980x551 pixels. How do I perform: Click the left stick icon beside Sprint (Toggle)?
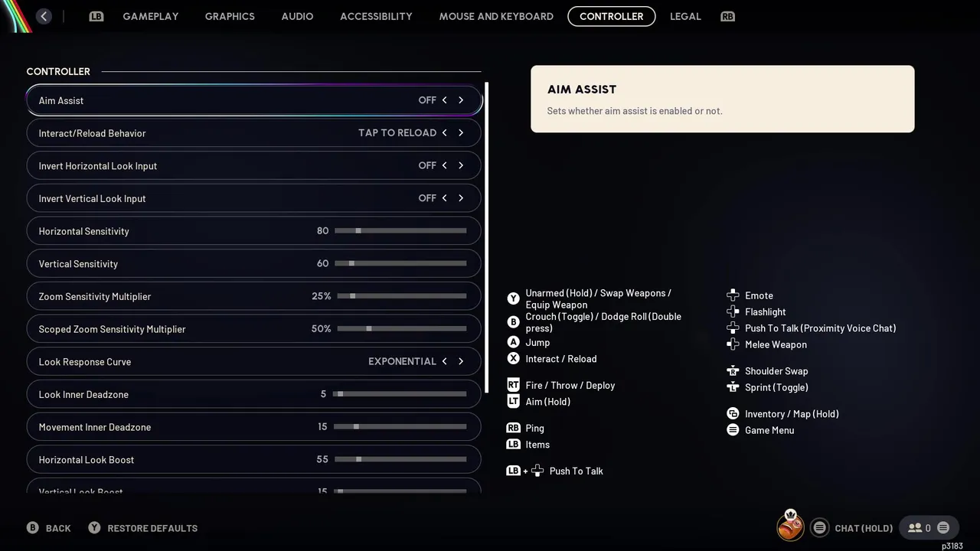click(733, 387)
